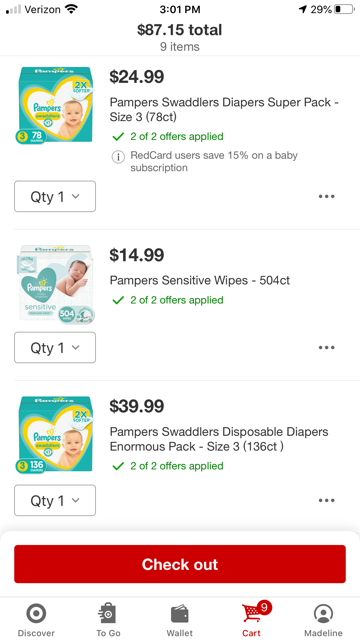The width and height of the screenshot is (360, 640).
Task: Expand Qty dropdown for Enormous Pack 136ct
Action: coord(55,500)
